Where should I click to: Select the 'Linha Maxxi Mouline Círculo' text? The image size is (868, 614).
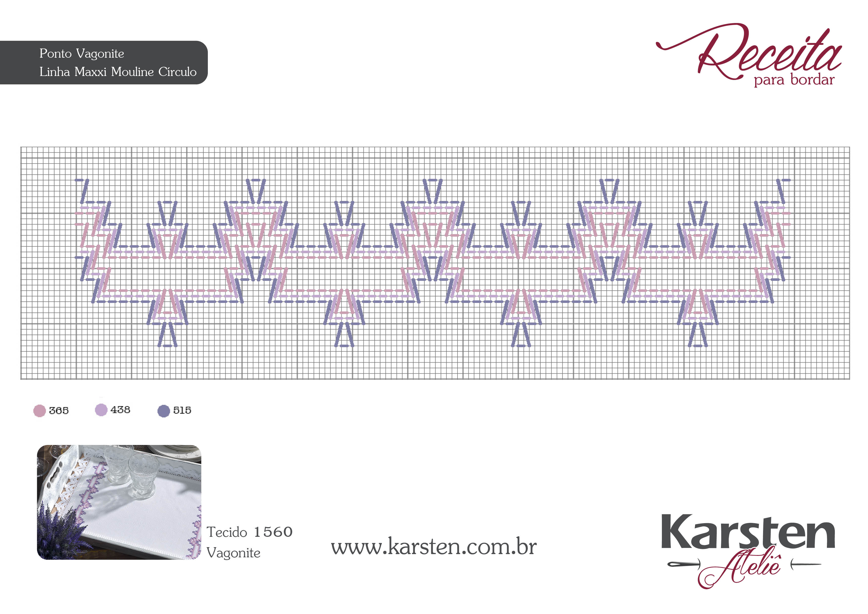point(118,72)
